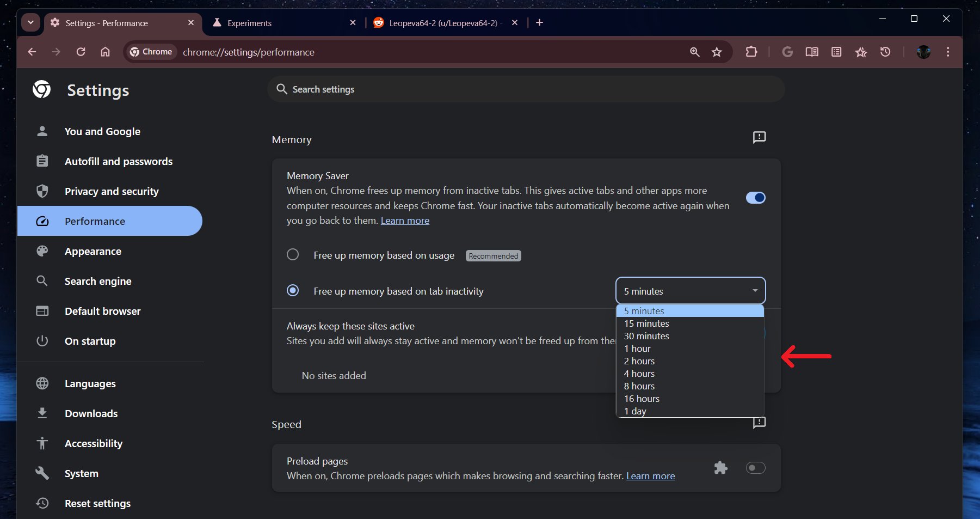Click the Chrome site info chip
980x519 pixels.
pyautogui.click(x=151, y=52)
